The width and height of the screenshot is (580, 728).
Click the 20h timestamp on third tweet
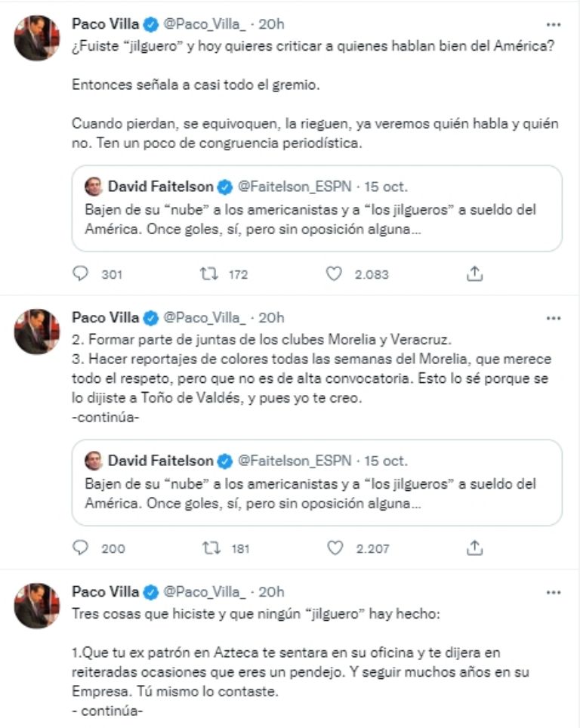pos(271,591)
